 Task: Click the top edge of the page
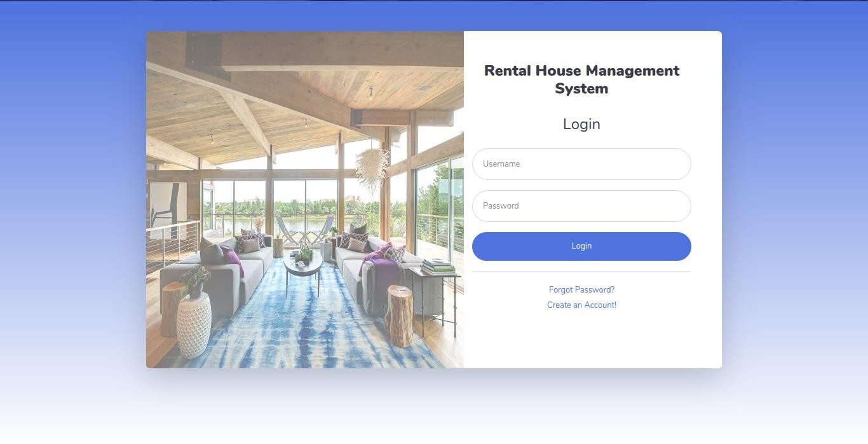(x=434, y=1)
